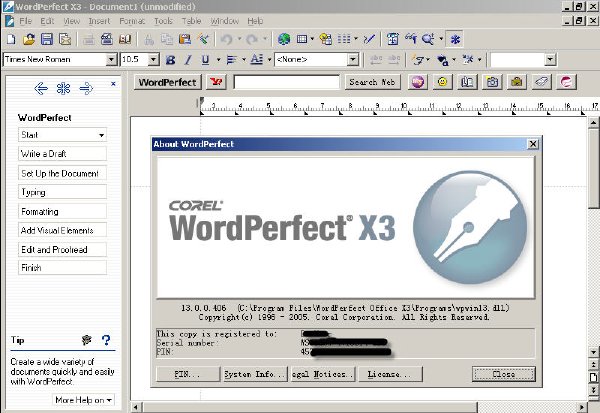600x413 pixels.
Task: Go forward with PerfectExpert right arrow
Action: coord(86,89)
